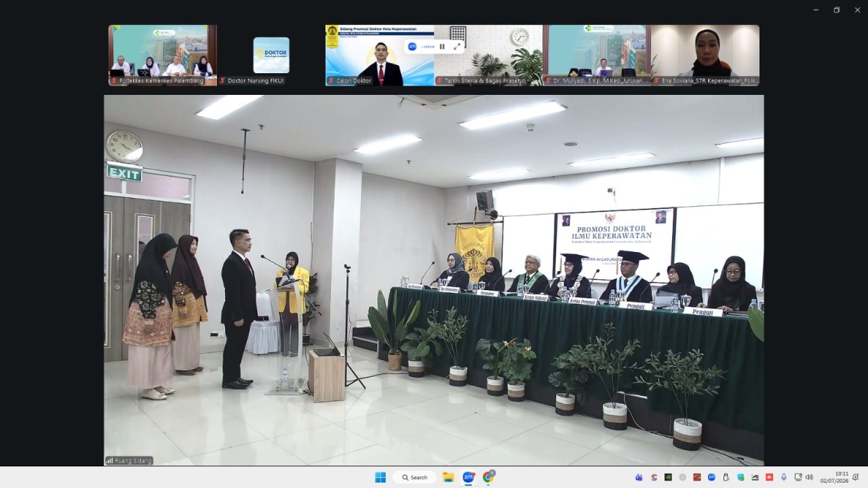Pause using the floating Zoom control bar

pos(442,47)
